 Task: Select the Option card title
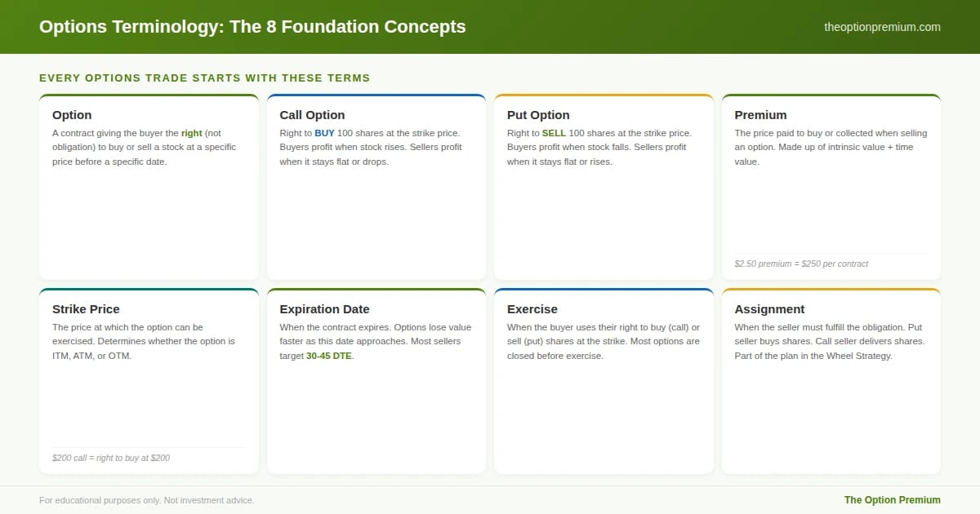[72, 115]
